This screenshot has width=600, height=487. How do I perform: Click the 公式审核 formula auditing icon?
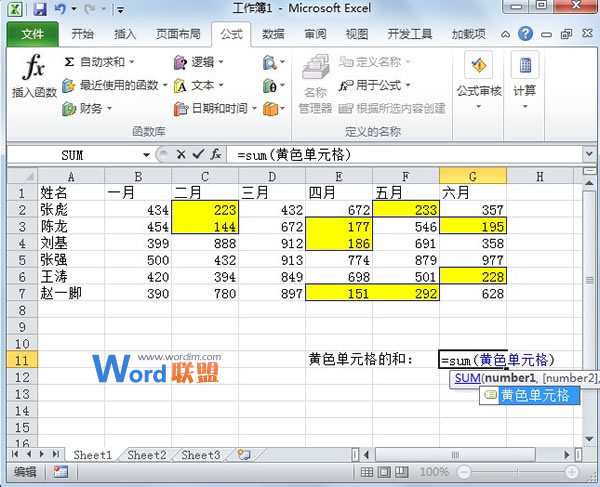pos(479,67)
